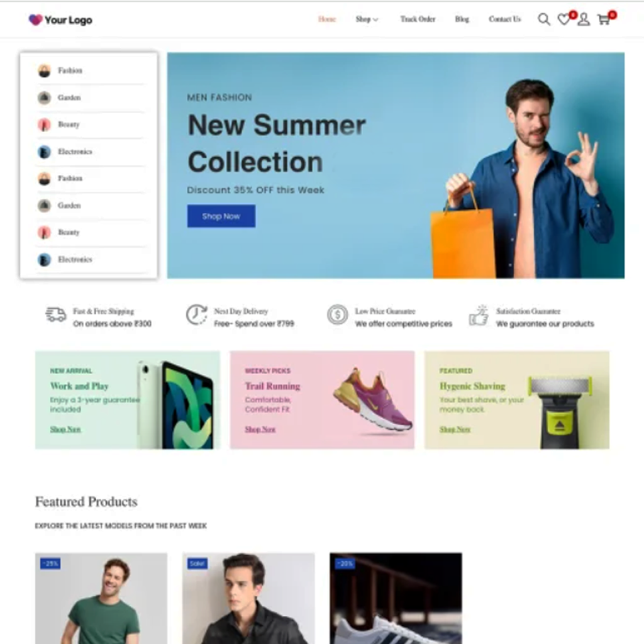The image size is (644, 644).
Task: Click the Next Day Delivery clock icon
Action: point(196,314)
